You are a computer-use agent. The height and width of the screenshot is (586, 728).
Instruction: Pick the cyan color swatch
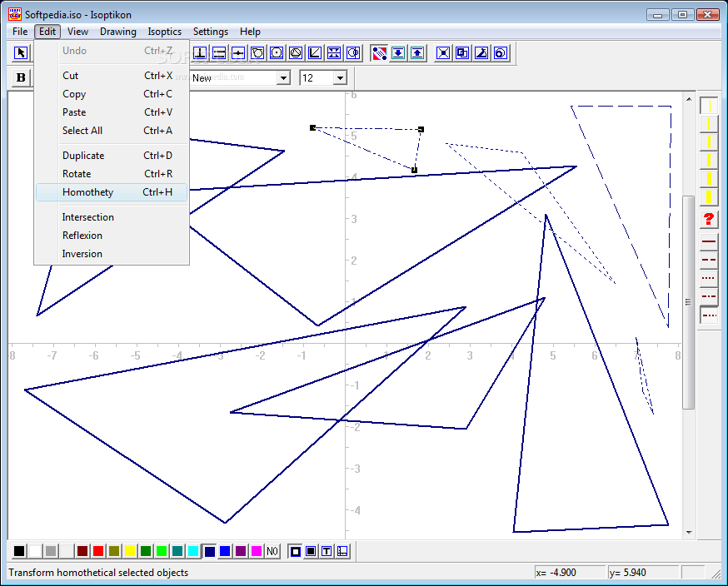click(x=193, y=551)
